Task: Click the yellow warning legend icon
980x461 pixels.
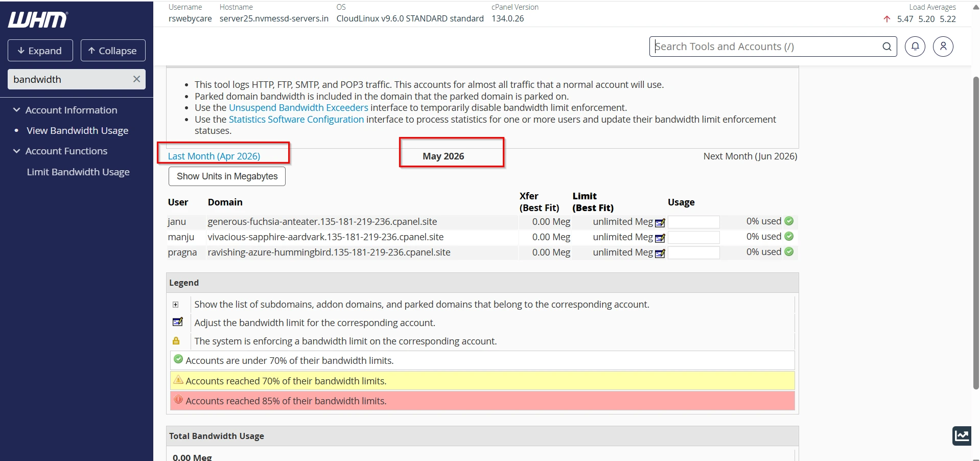Action: (178, 379)
